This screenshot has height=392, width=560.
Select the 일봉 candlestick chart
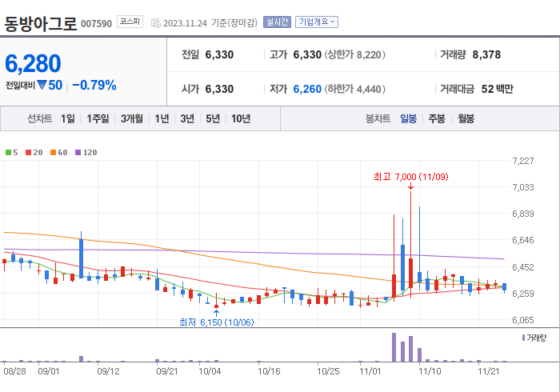pyautogui.click(x=408, y=118)
